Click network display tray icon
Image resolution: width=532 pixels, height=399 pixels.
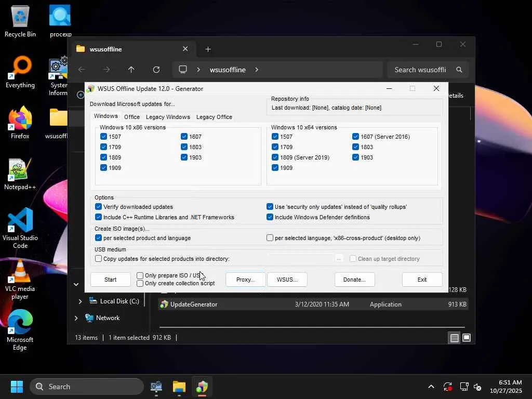pyautogui.click(x=464, y=387)
